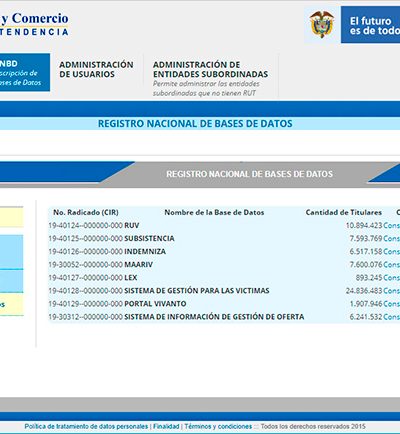Click Industria y Comercio Superintendencia logo

point(34,24)
